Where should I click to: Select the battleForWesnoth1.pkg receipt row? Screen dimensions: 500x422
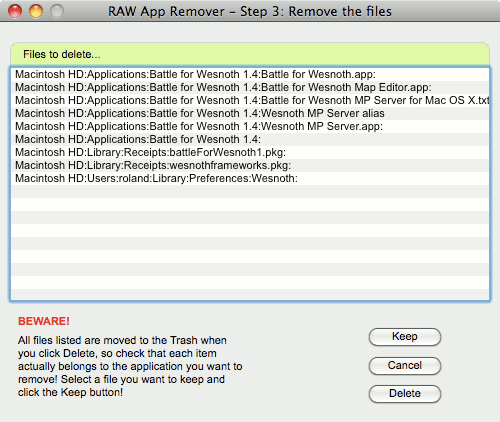(250, 152)
